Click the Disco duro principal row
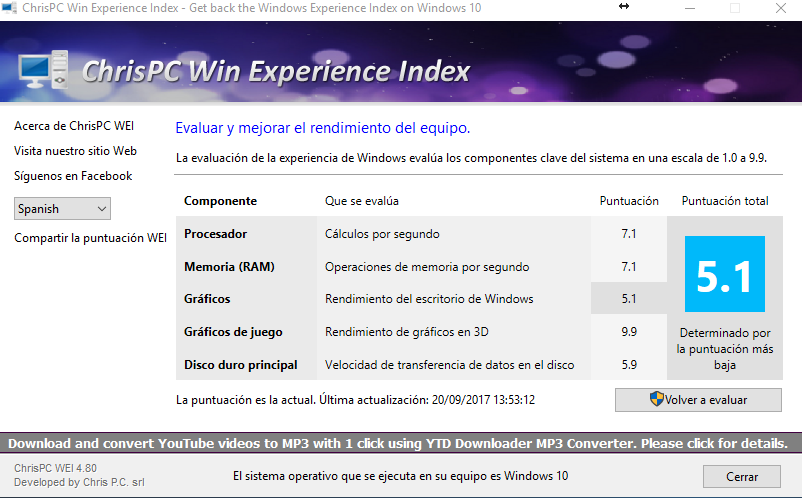This screenshot has height=498, width=802. point(240,365)
